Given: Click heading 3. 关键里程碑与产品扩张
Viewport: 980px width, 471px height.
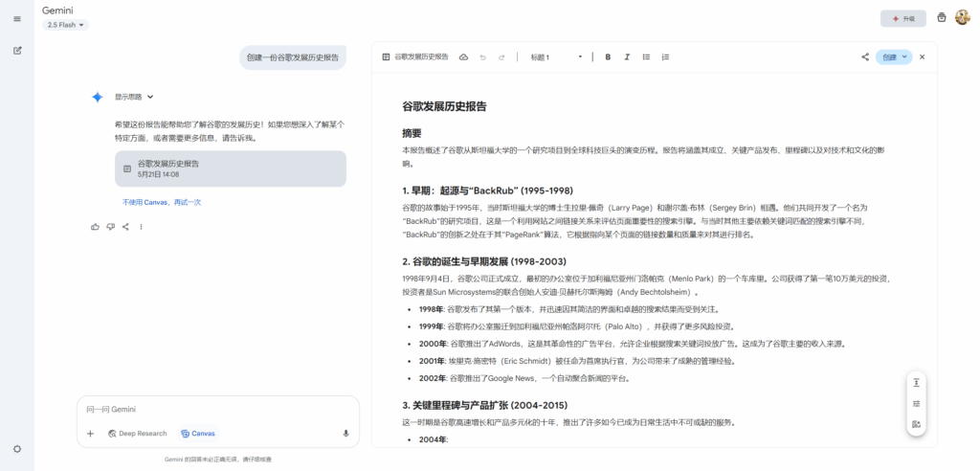Looking at the screenshot, I should [485, 405].
